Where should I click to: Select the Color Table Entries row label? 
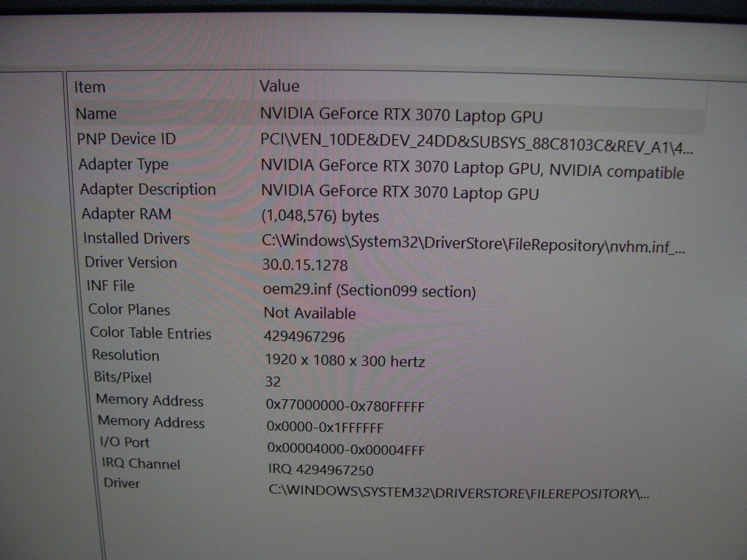[151, 333]
